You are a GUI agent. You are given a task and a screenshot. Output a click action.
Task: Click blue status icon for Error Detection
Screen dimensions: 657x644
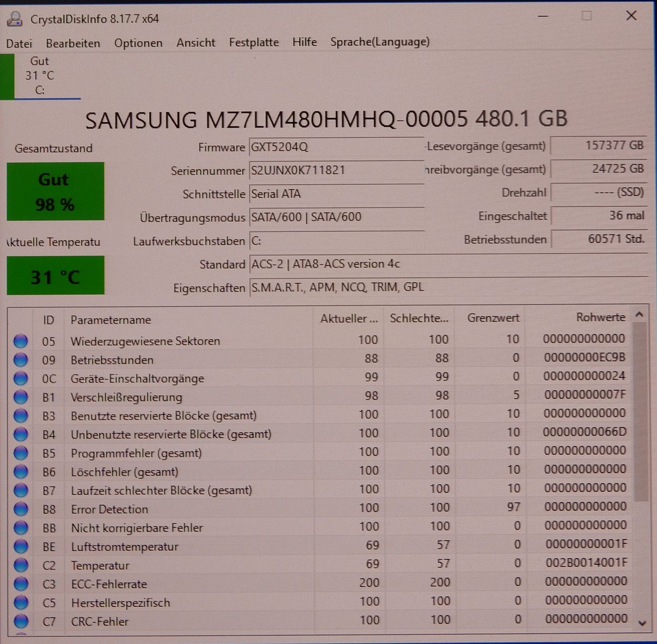(21, 509)
